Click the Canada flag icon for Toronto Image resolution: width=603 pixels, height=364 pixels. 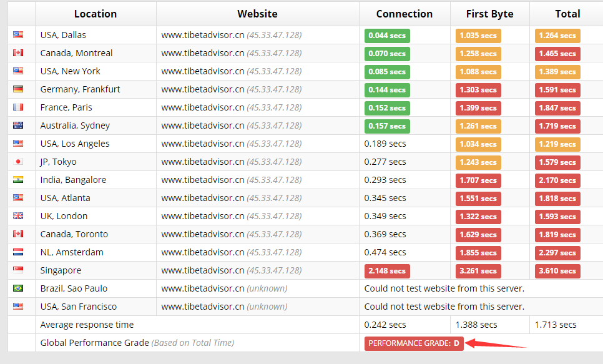tap(18, 234)
